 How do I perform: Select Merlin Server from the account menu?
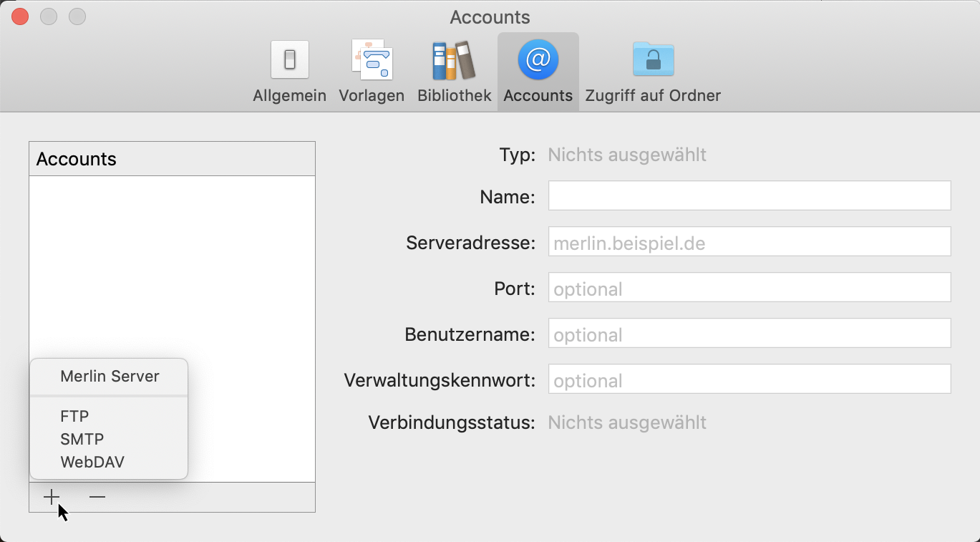[x=109, y=376]
